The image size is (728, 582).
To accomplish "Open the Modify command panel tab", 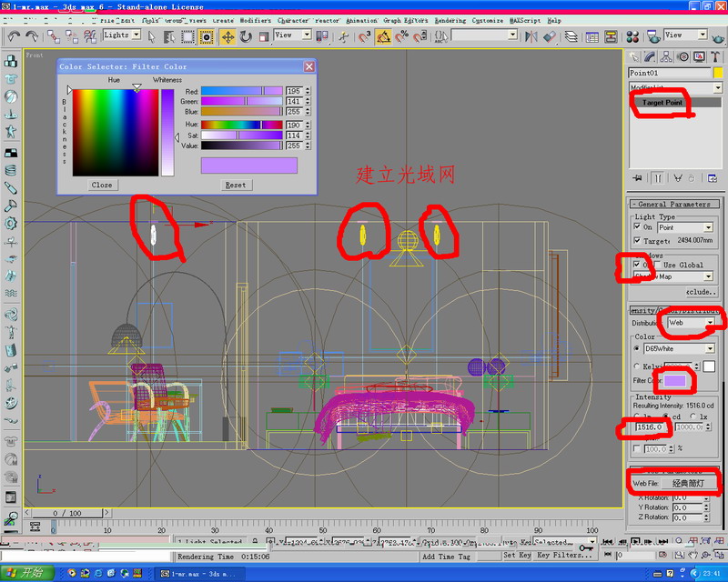I will click(652, 56).
